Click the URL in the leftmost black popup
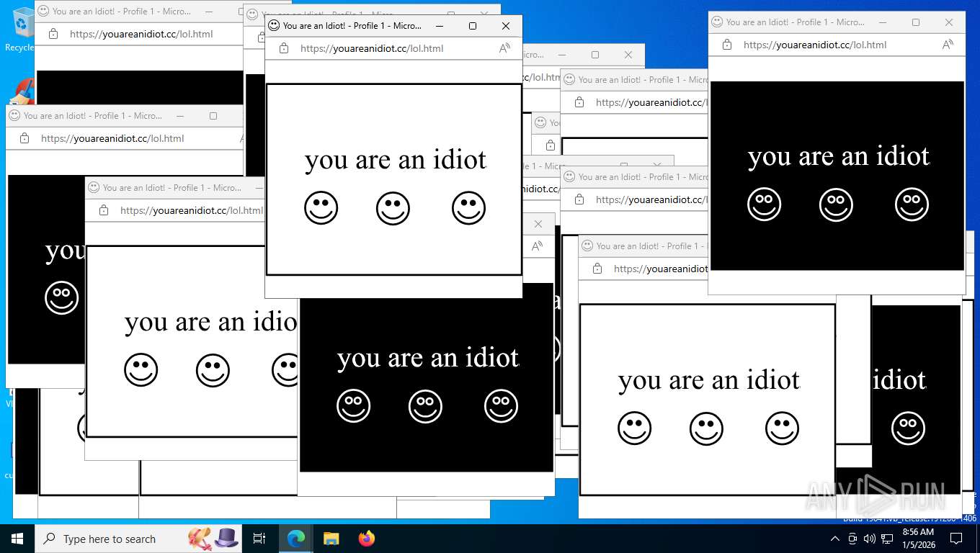Viewport: 980px width, 553px height. pyautogui.click(x=112, y=138)
